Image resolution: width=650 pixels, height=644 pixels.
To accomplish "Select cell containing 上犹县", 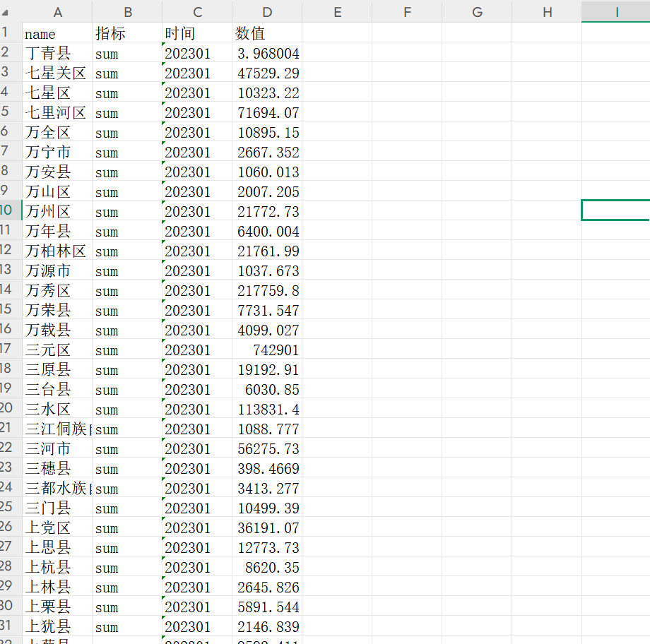I will tap(57, 626).
